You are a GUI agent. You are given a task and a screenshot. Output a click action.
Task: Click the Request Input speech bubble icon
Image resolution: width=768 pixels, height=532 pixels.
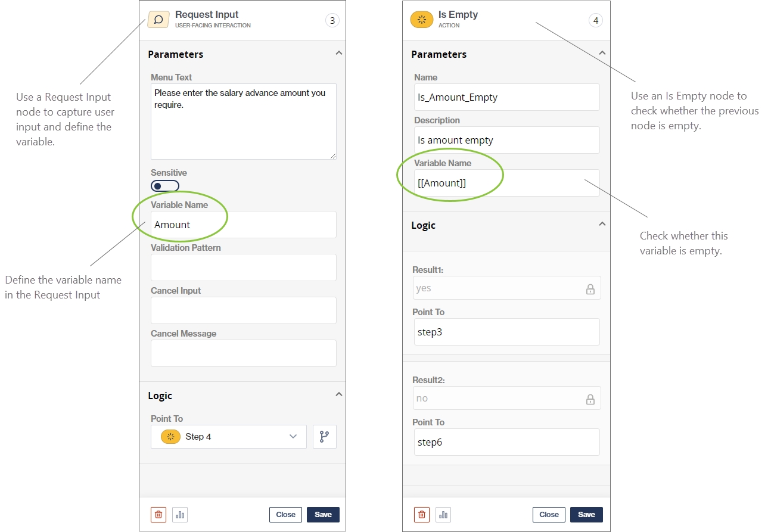tap(158, 20)
